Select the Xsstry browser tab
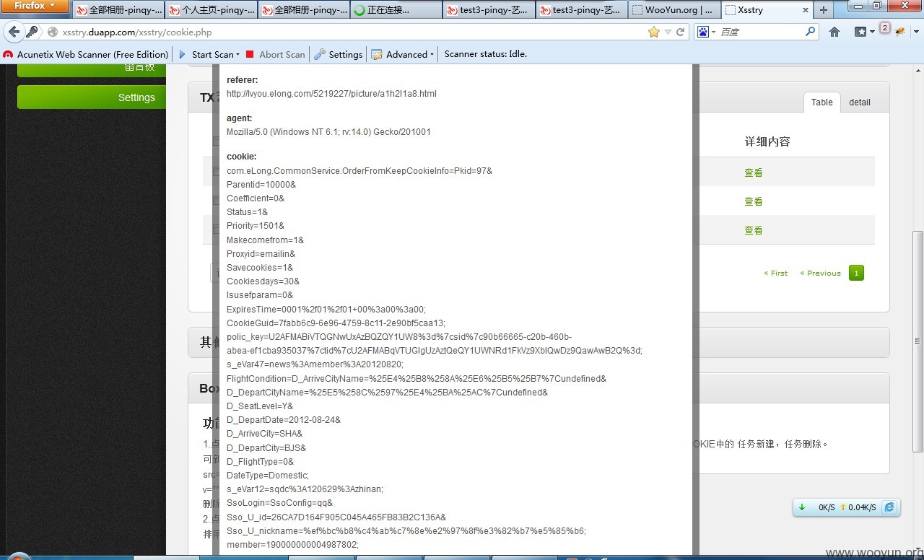924x560 pixels. [766, 10]
